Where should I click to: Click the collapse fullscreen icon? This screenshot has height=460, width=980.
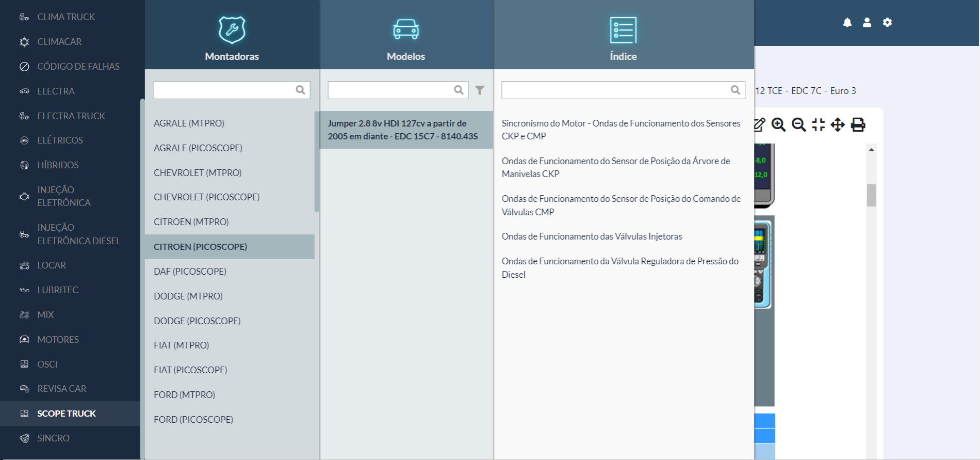pos(818,125)
